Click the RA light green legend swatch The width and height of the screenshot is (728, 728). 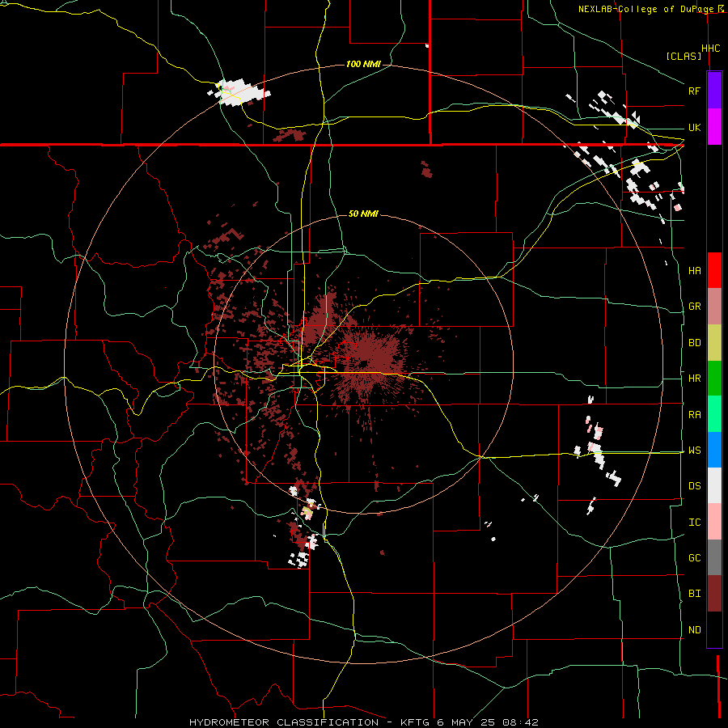714,414
